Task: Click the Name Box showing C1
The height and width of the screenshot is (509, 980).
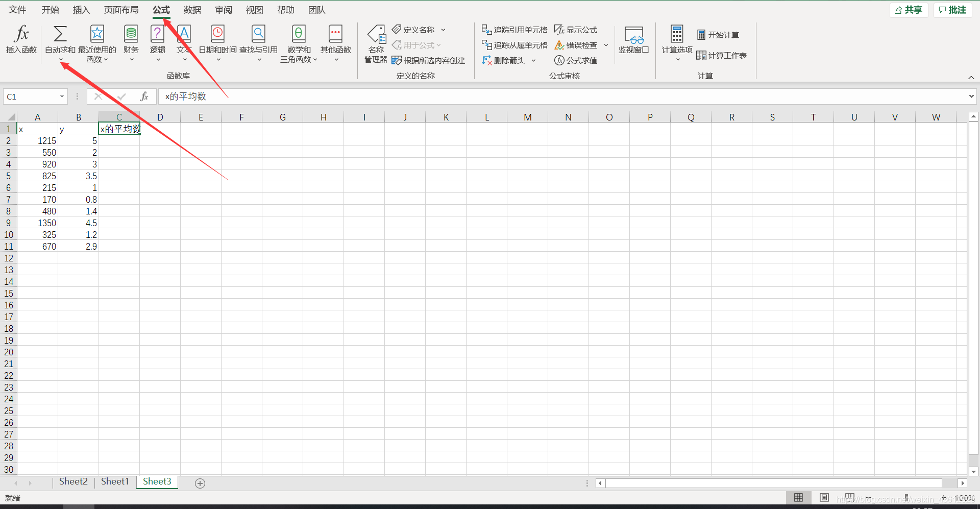Action: pyautogui.click(x=31, y=96)
